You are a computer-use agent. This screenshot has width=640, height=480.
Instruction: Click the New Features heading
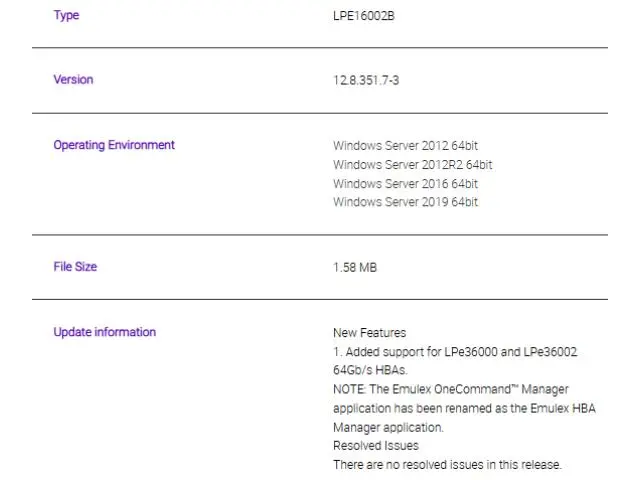click(x=369, y=333)
